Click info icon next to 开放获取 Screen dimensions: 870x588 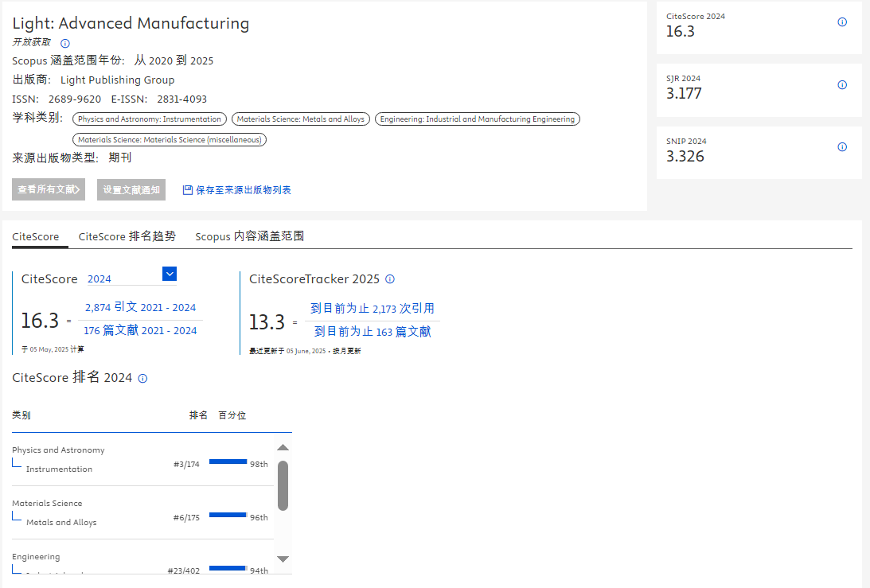65,43
